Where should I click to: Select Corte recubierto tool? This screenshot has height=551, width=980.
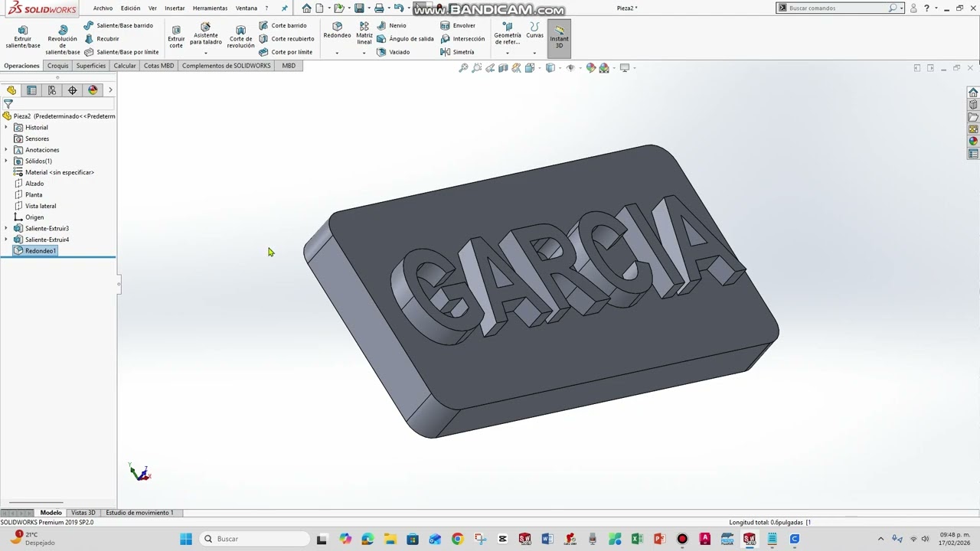[286, 39]
